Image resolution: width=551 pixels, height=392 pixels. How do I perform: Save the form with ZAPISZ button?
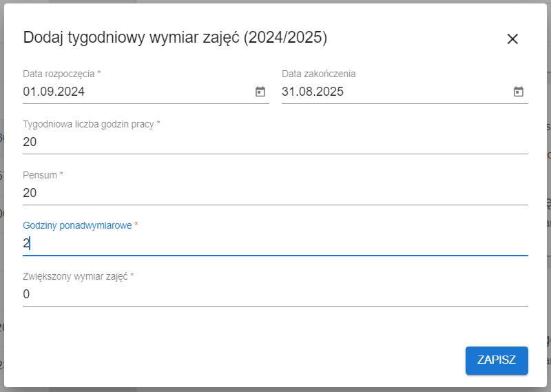point(497,360)
